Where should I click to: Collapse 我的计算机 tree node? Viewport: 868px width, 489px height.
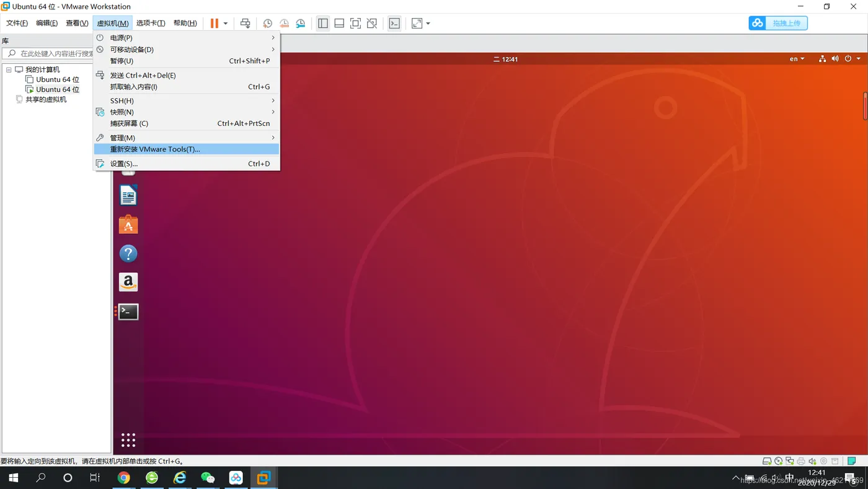point(9,70)
